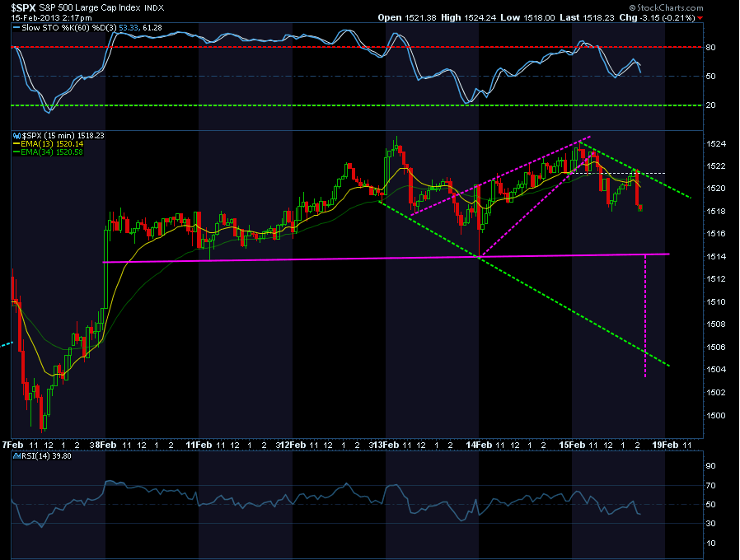Click the $SPX (15 min) 1518.23 legend

coord(63,136)
